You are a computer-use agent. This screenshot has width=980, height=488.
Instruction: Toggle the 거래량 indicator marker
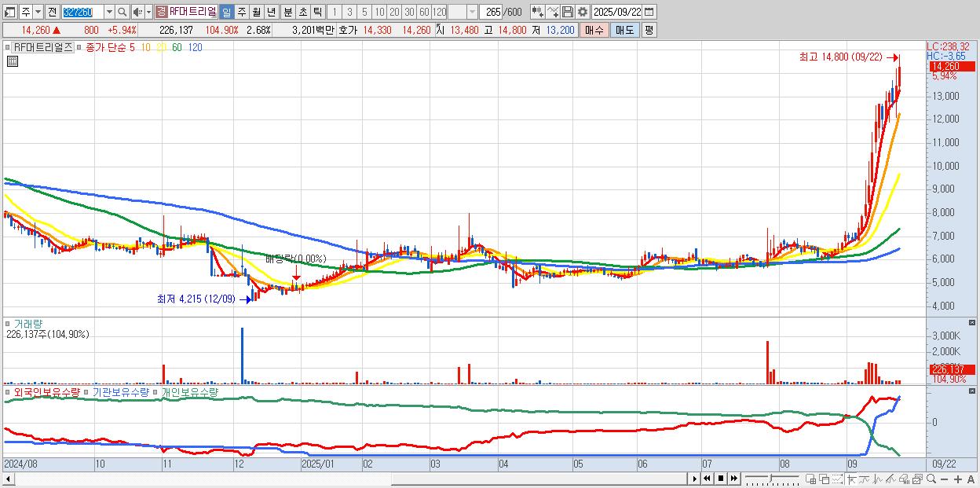click(9, 323)
